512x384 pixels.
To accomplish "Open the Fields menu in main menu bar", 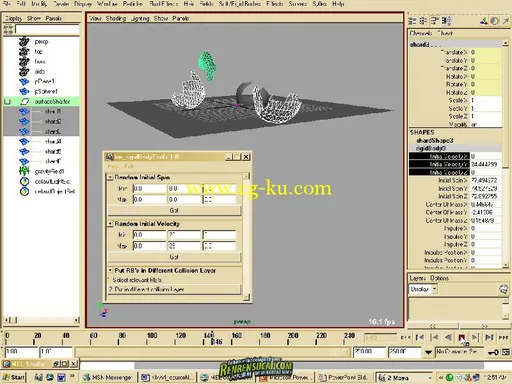I will point(206,4).
